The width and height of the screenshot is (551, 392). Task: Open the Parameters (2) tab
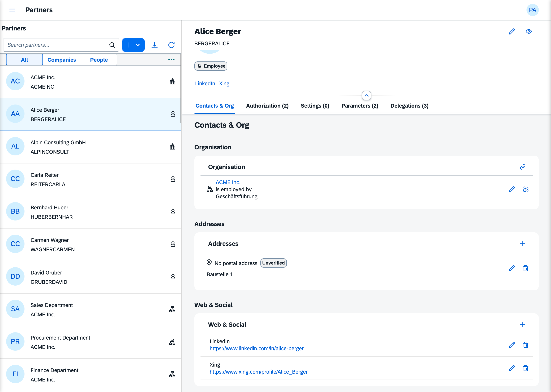point(360,106)
